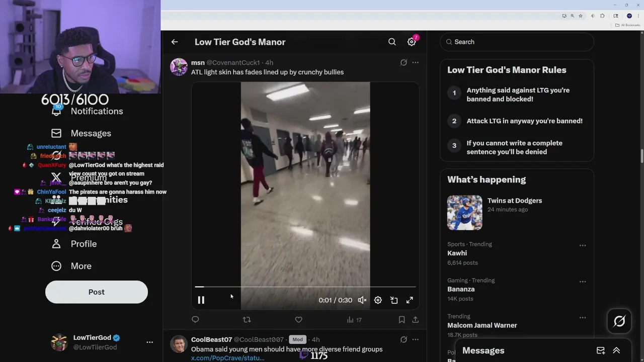The image size is (644, 362).
Task: Pause the playing video
Action: point(201,300)
